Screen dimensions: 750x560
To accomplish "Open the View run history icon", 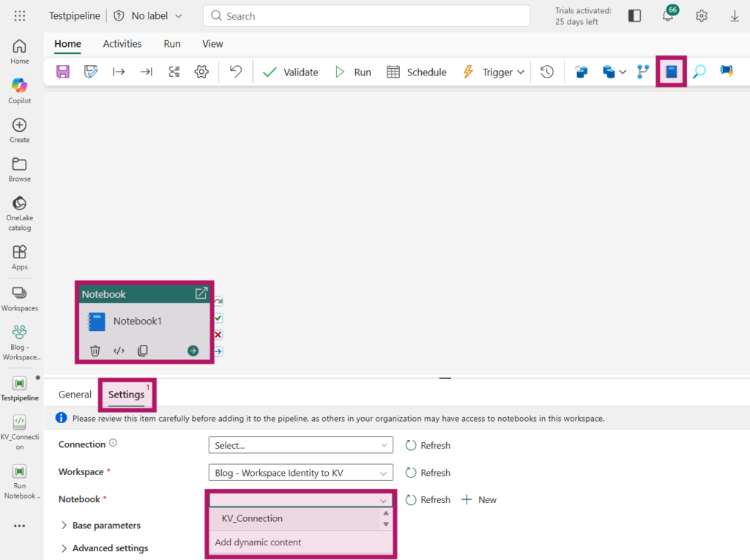I will pyautogui.click(x=547, y=72).
